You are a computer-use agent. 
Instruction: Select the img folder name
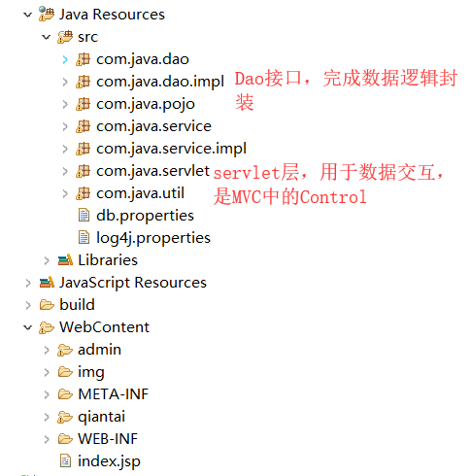(91, 373)
